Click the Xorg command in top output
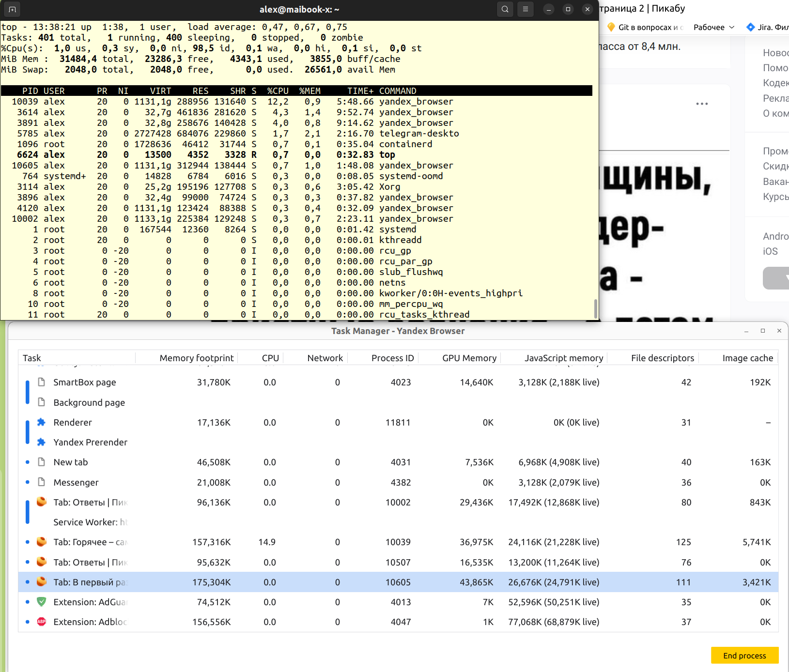Viewport: 789px width, 672px height. [x=390, y=186]
